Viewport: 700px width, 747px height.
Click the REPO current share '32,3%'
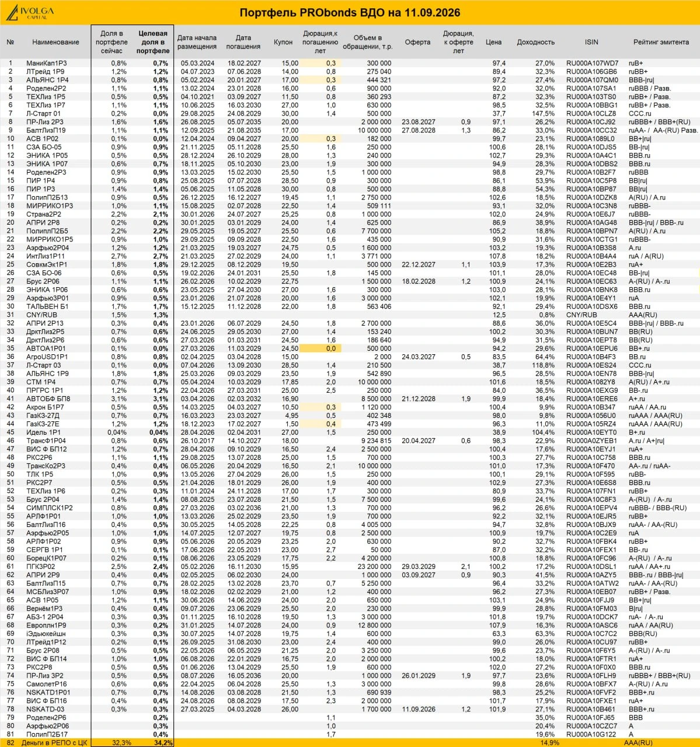click(x=121, y=742)
